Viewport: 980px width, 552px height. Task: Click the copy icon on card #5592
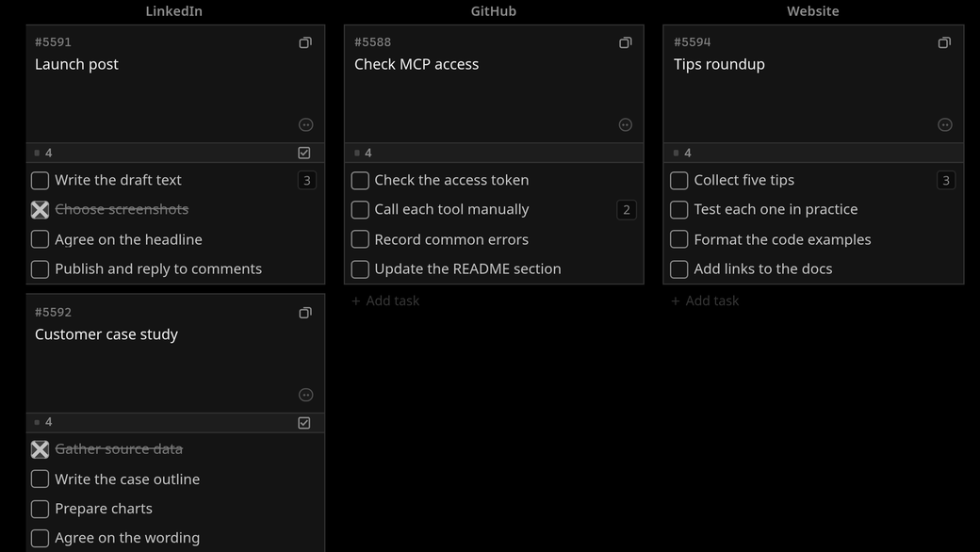(305, 313)
